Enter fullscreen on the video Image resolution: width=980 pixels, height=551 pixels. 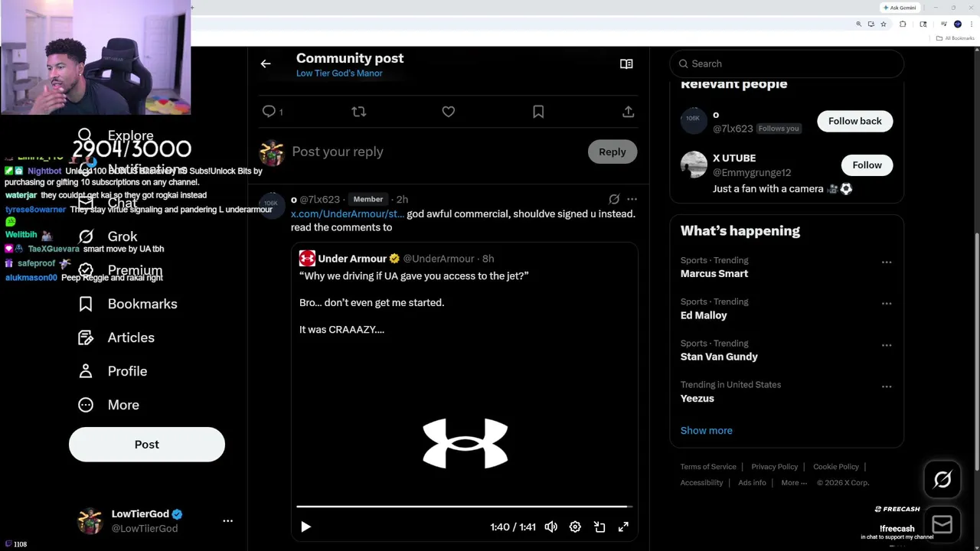coord(623,527)
